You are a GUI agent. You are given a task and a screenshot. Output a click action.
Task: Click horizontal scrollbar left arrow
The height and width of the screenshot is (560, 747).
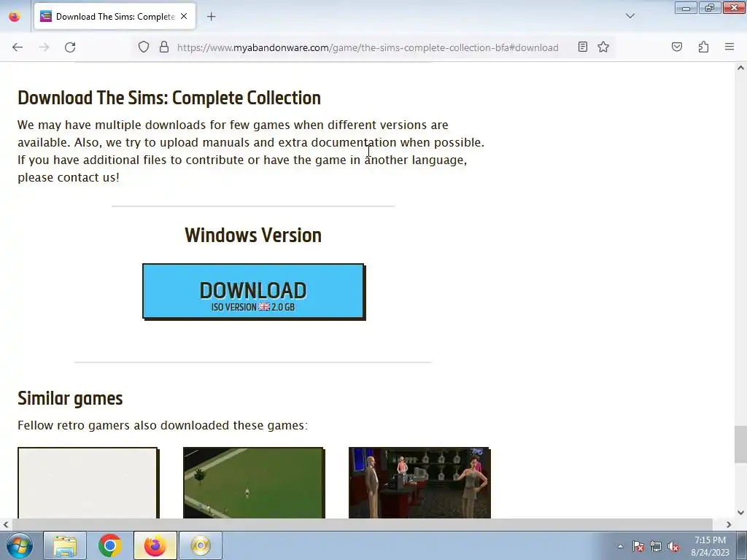(x=5, y=524)
